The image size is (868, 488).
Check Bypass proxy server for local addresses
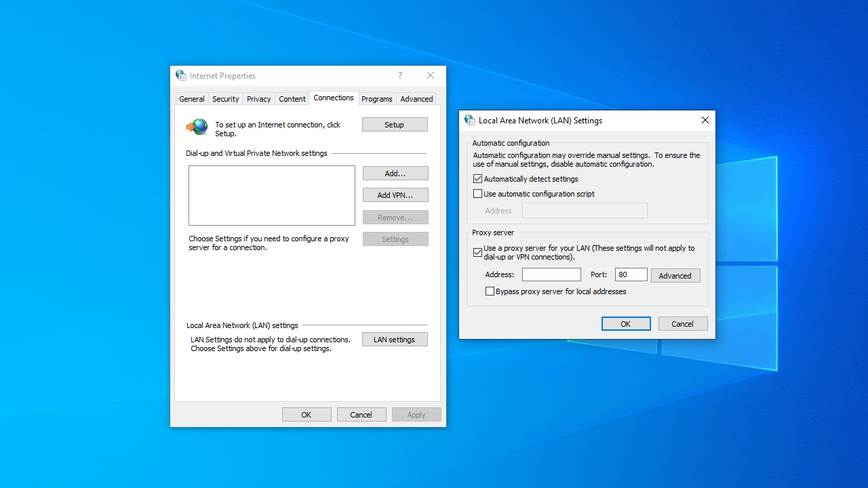pyautogui.click(x=490, y=291)
